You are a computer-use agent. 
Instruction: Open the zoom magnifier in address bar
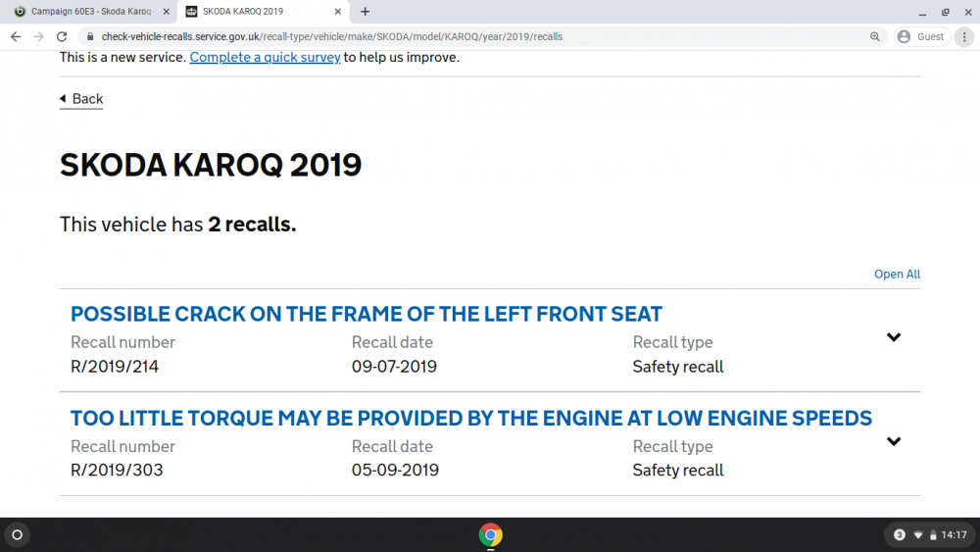coord(874,37)
